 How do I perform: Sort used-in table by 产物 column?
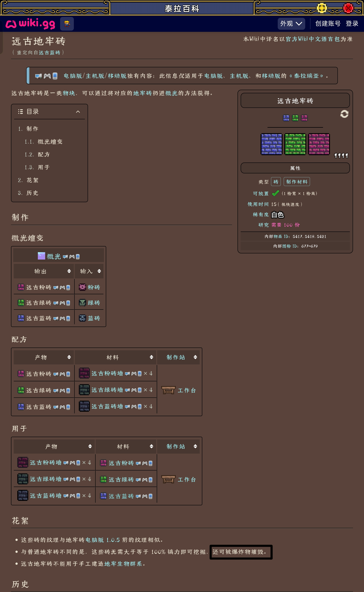pyautogui.click(x=90, y=446)
